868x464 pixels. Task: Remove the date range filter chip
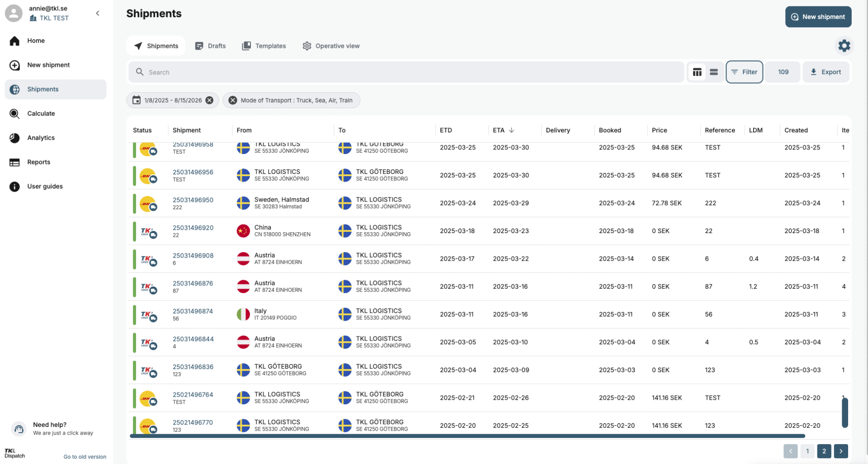click(209, 100)
